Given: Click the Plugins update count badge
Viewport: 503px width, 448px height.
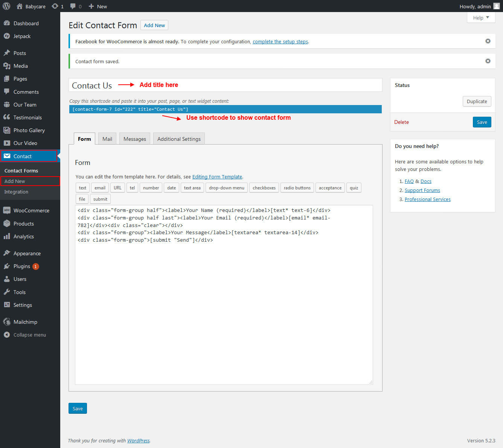Looking at the screenshot, I should [x=36, y=266].
